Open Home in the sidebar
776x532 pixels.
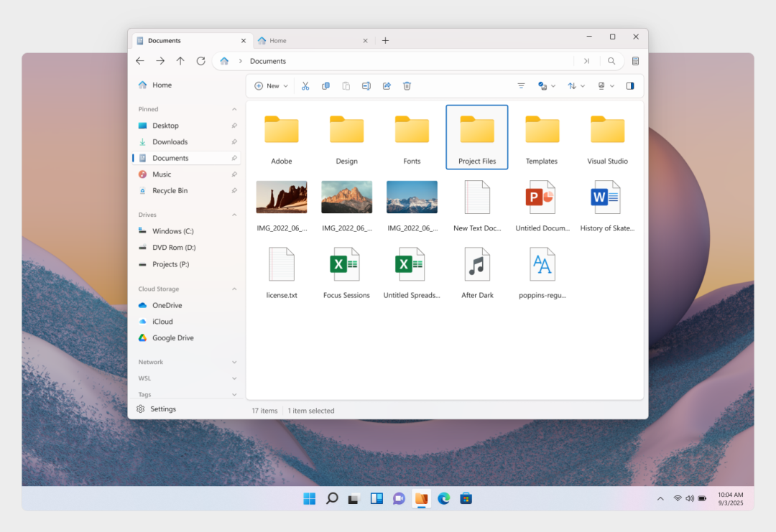(x=187, y=85)
